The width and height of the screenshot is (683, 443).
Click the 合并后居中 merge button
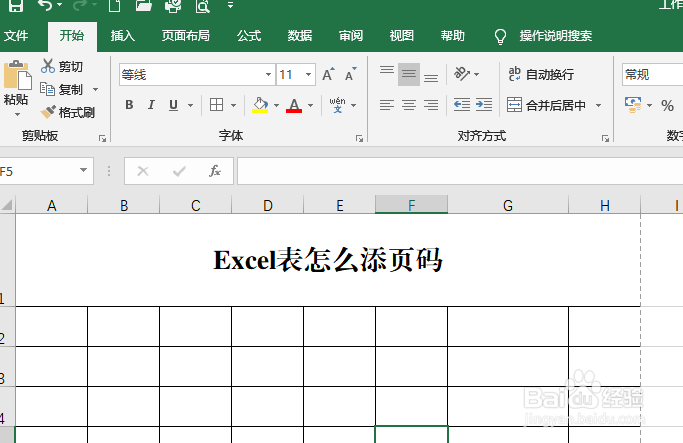(x=546, y=105)
